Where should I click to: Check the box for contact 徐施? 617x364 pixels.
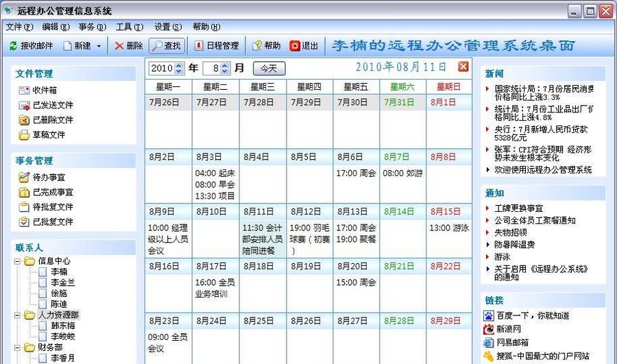(x=43, y=293)
